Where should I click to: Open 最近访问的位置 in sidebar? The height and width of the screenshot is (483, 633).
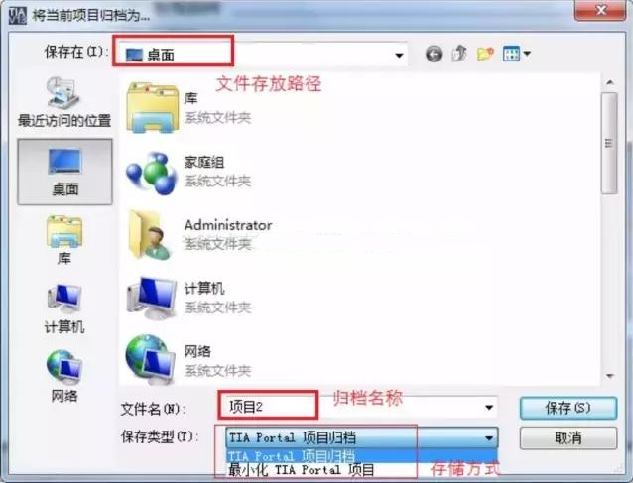click(65, 103)
